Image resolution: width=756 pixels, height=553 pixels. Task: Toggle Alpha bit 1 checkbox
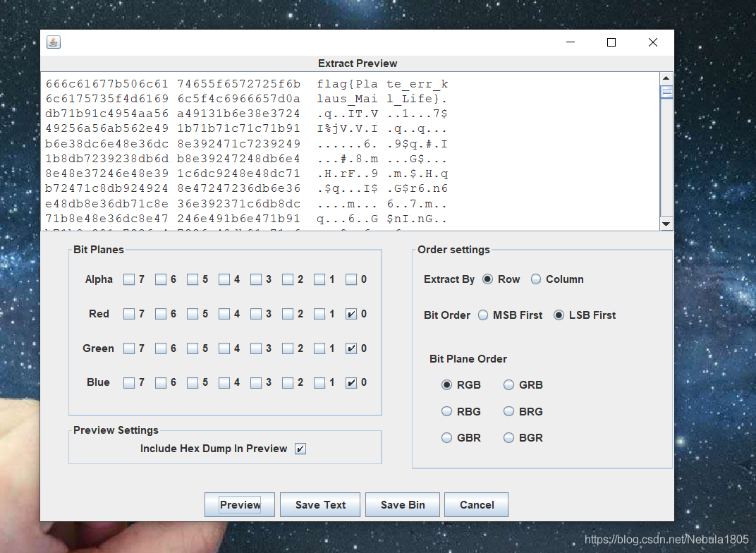(319, 279)
